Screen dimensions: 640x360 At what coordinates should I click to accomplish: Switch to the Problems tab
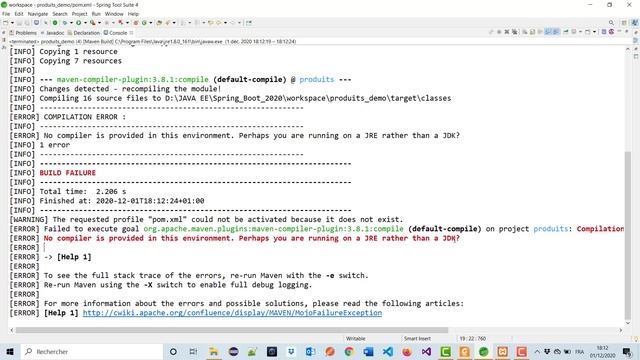23,33
